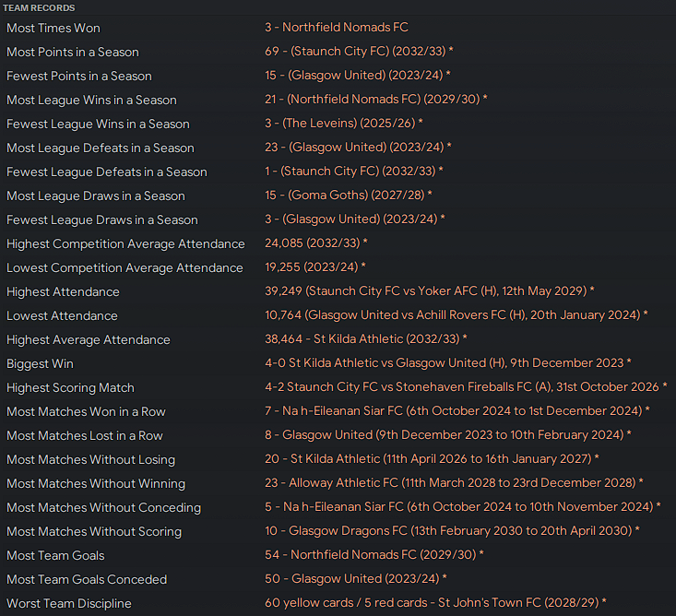This screenshot has width=676, height=616.
Task: Select the 'Worst Team Discipline' label
Action: (x=69, y=603)
